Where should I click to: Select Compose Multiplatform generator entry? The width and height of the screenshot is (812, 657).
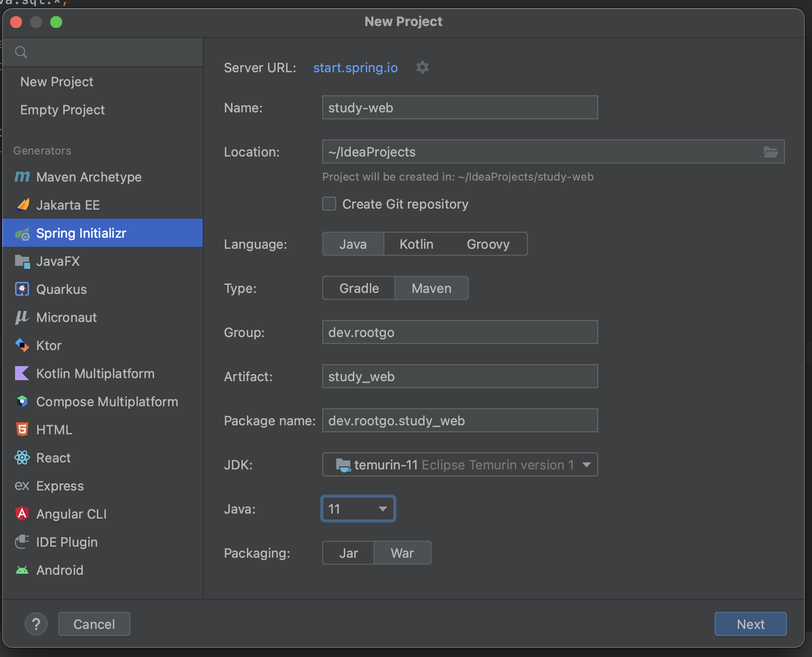pyautogui.click(x=102, y=402)
